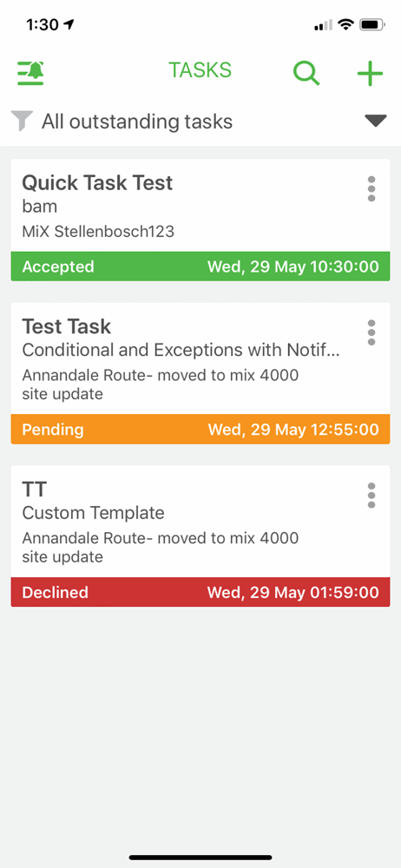Tap MiX Stellenbosch123 location text
Viewport: 401px width, 868px height.
click(98, 231)
